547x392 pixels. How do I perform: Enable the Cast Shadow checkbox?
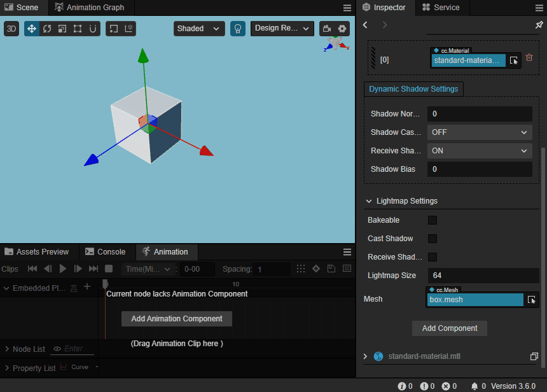point(433,239)
